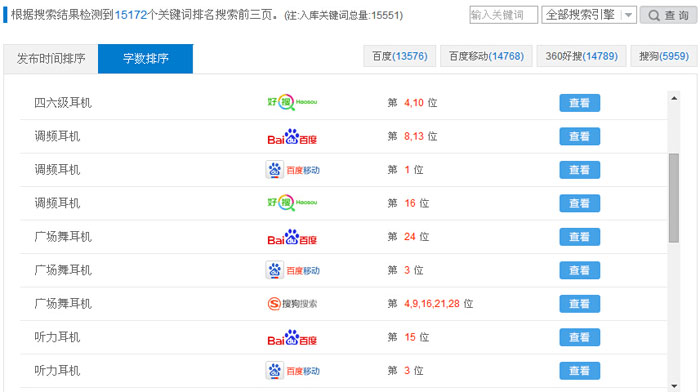Click the Haosou logo in 四六级耳机 row

coord(292,102)
